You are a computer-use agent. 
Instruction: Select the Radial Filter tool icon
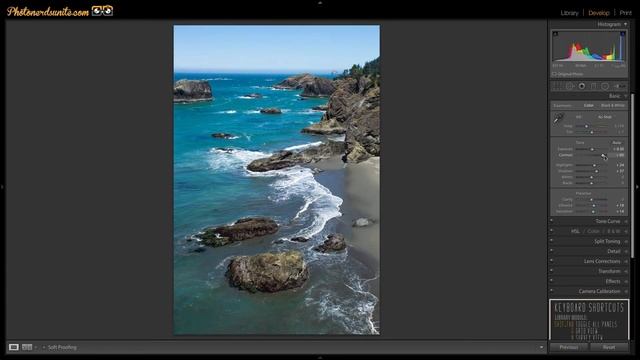pyautogui.click(x=605, y=86)
